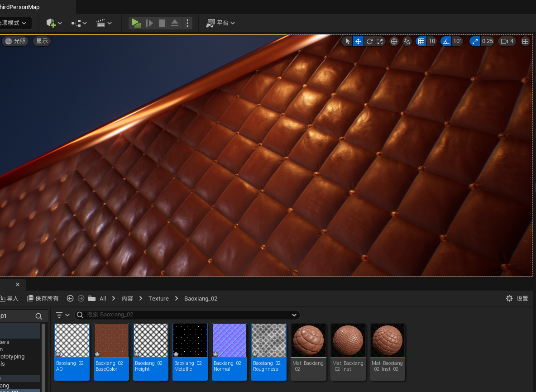Expand the content browser filter dropdown
Image resolution: width=536 pixels, height=392 pixels.
point(62,315)
